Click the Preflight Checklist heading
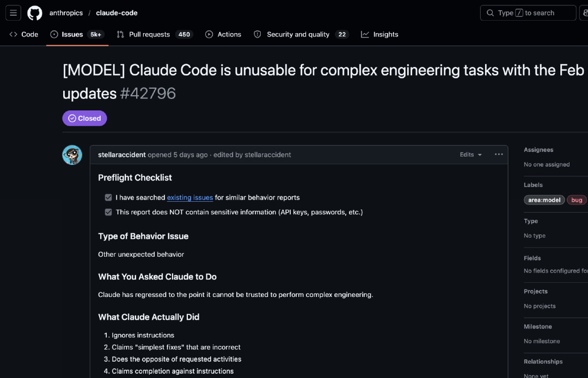588x378 pixels. pos(135,177)
